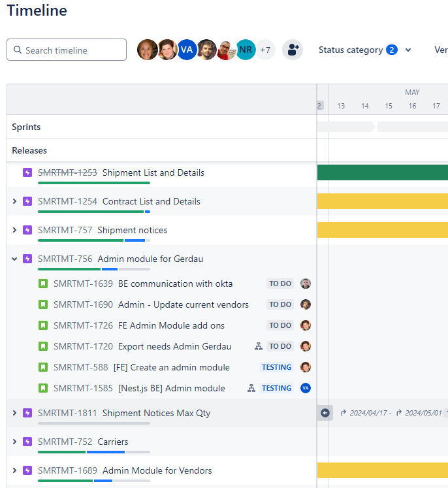Click epic icon of SMRTMT-1689

[x=27, y=470]
